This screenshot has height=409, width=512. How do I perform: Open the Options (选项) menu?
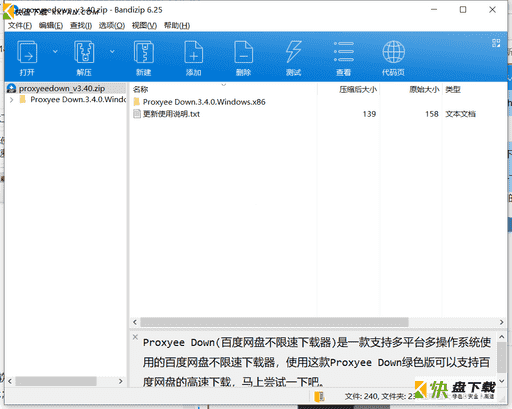click(112, 26)
